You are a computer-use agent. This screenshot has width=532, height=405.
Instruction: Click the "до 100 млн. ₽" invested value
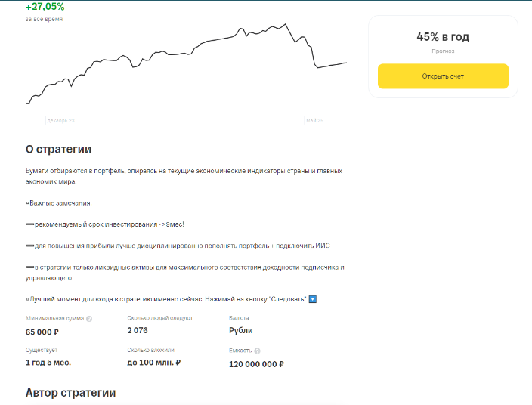coord(153,363)
